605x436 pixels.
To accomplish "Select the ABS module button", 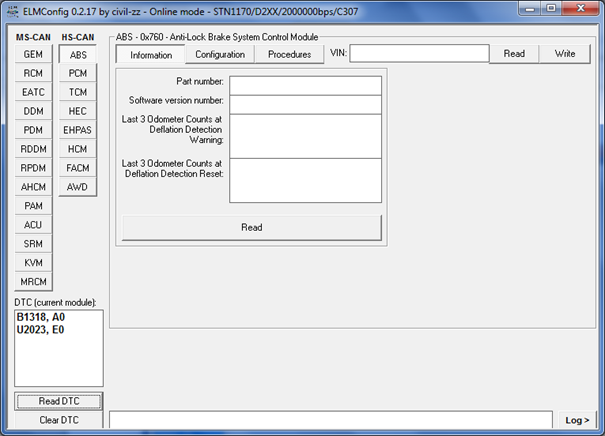I will [78, 55].
